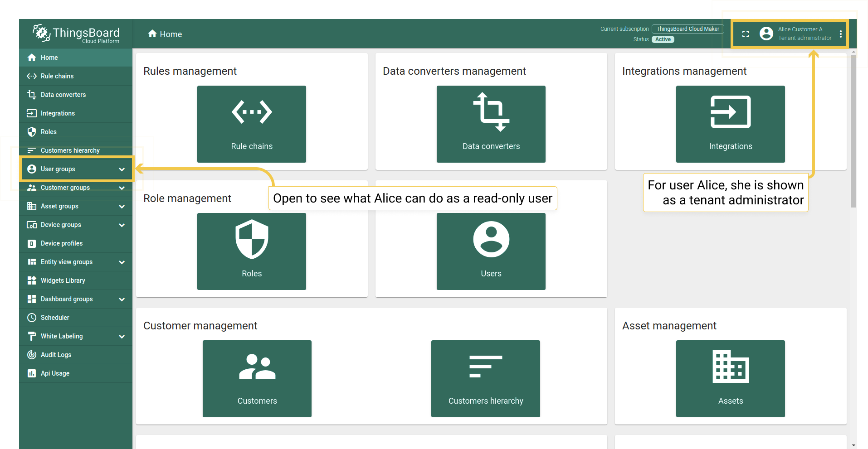Expand the User groups chevron
868x449 pixels.
pyautogui.click(x=122, y=169)
